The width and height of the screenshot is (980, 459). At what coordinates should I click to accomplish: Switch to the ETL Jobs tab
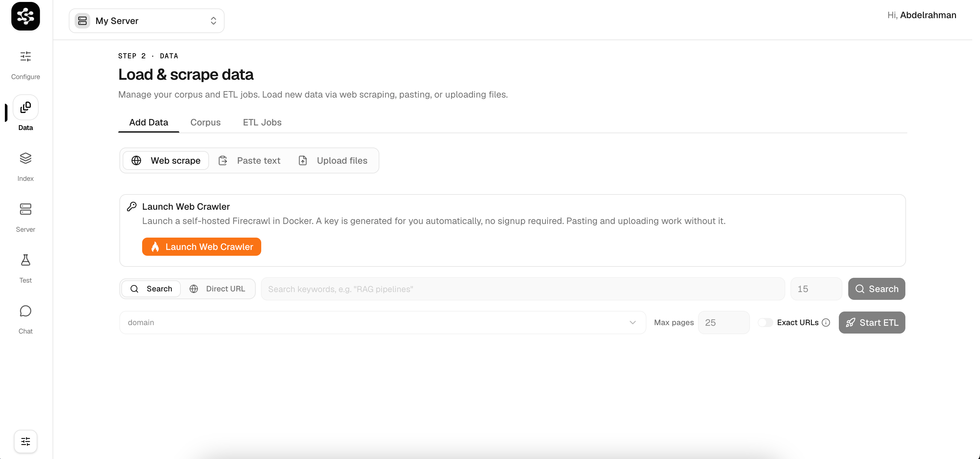[262, 122]
